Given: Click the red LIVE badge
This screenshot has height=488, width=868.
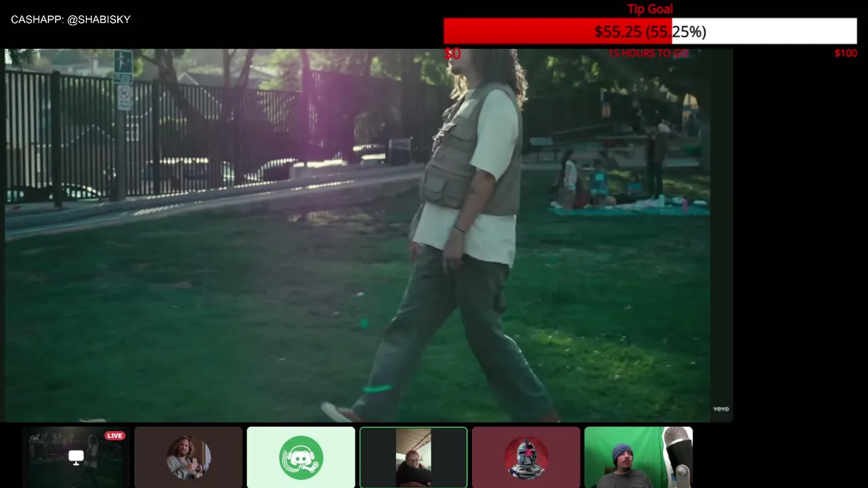Looking at the screenshot, I should click(115, 436).
